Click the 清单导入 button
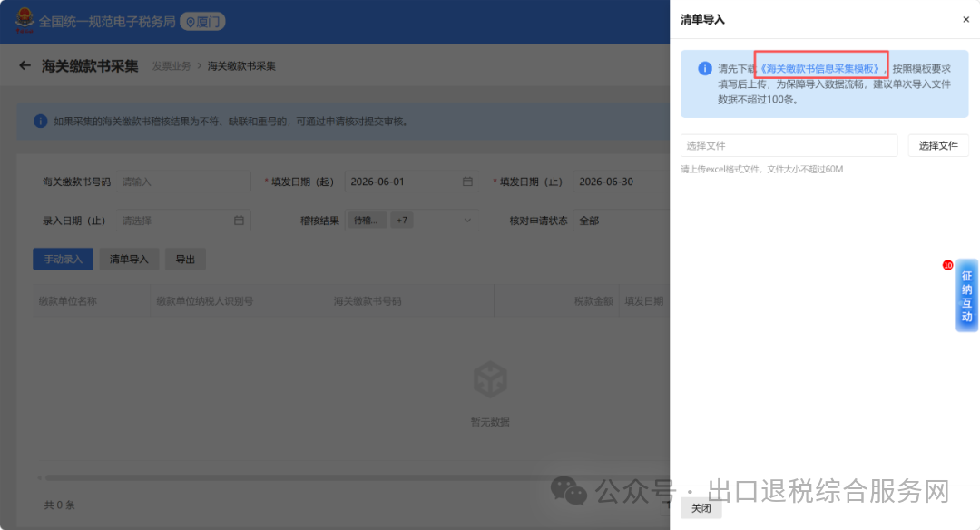 tap(129, 259)
